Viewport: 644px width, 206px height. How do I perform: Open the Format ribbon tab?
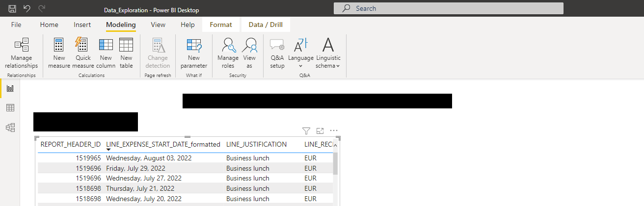tap(220, 25)
